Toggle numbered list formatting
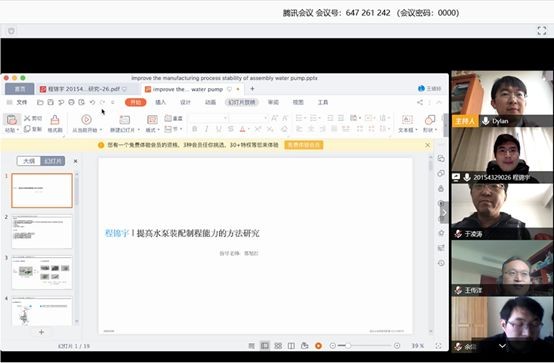Image resolution: width=554 pixels, height=363 pixels. click(x=314, y=118)
